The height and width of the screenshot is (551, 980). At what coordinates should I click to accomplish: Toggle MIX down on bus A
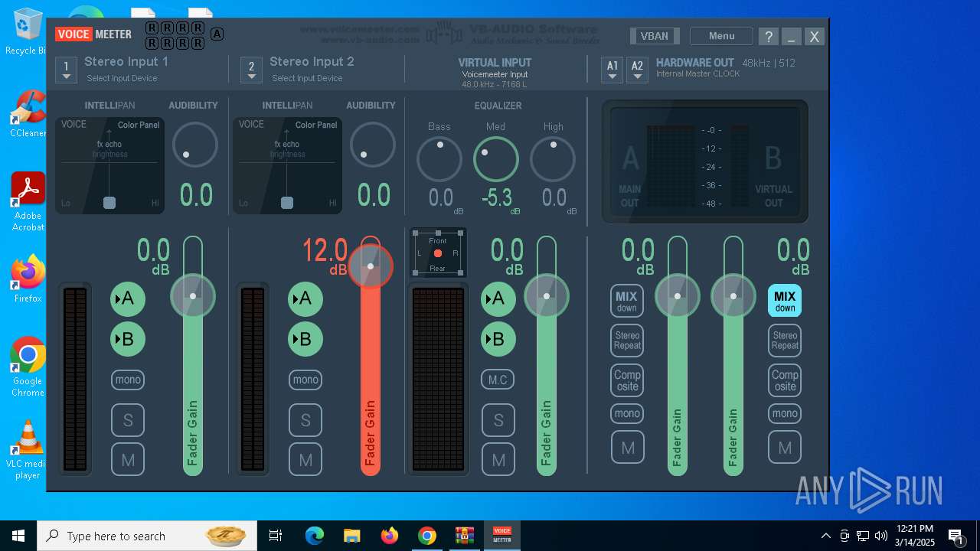(626, 301)
